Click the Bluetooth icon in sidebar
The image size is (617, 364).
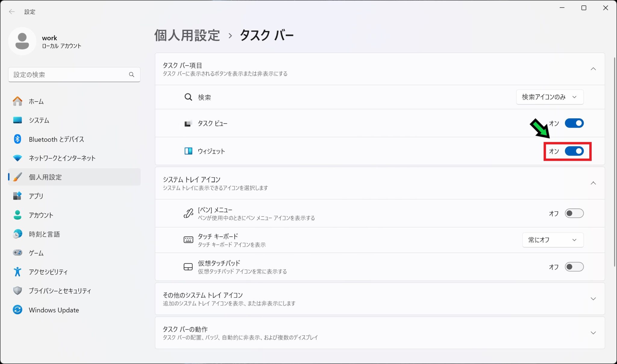pyautogui.click(x=17, y=139)
